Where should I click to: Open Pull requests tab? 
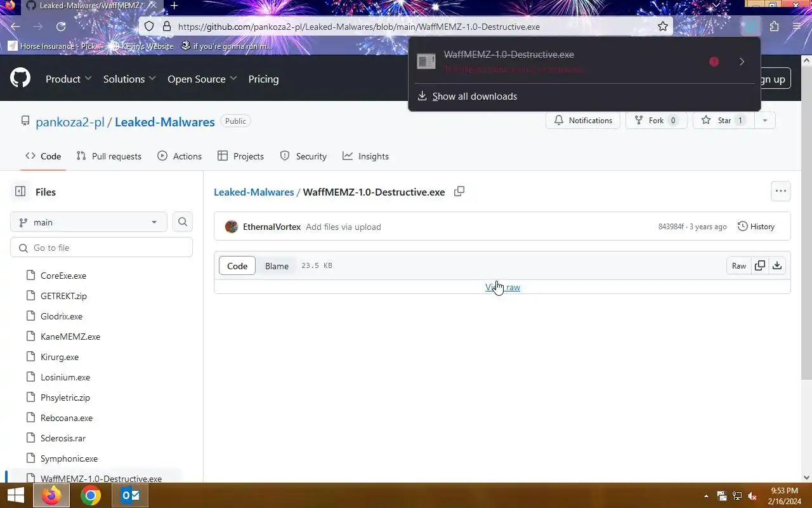(108, 156)
